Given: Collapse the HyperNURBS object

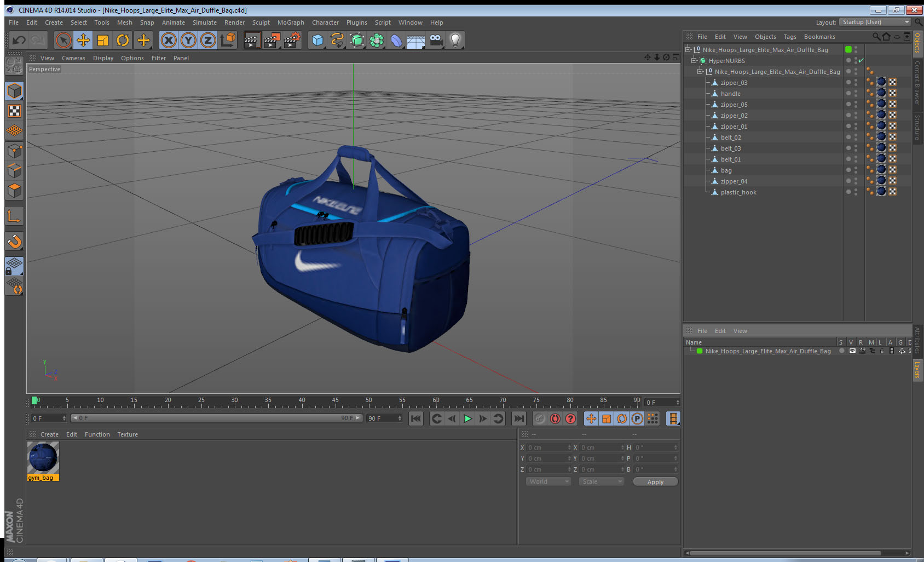Looking at the screenshot, I should [694, 60].
